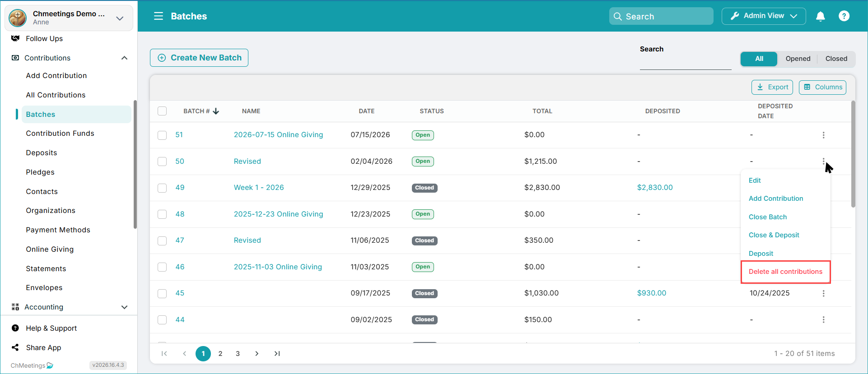Select Close & Deposit menu option
868x374 pixels.
coord(774,235)
